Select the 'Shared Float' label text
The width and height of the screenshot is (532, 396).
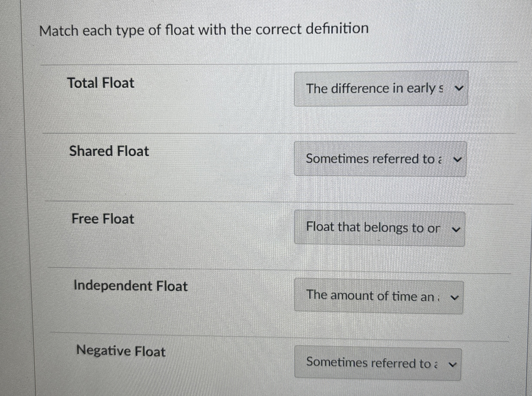[x=109, y=151]
